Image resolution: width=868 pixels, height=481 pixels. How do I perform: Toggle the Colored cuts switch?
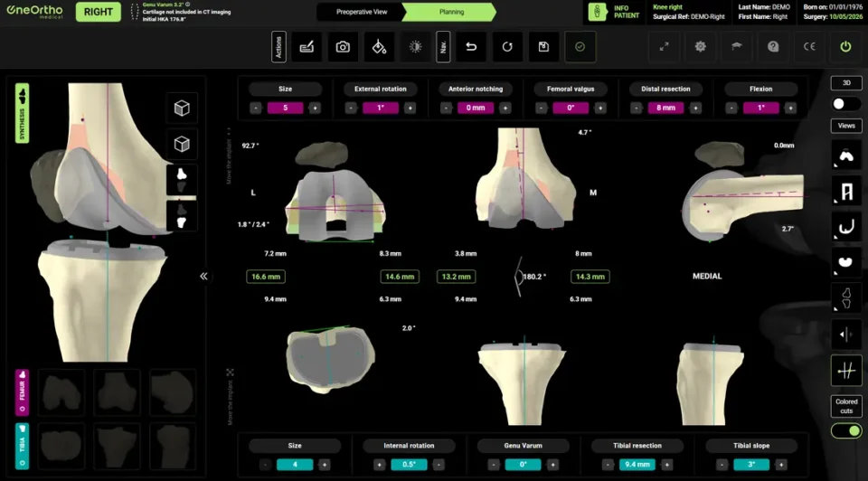click(846, 430)
